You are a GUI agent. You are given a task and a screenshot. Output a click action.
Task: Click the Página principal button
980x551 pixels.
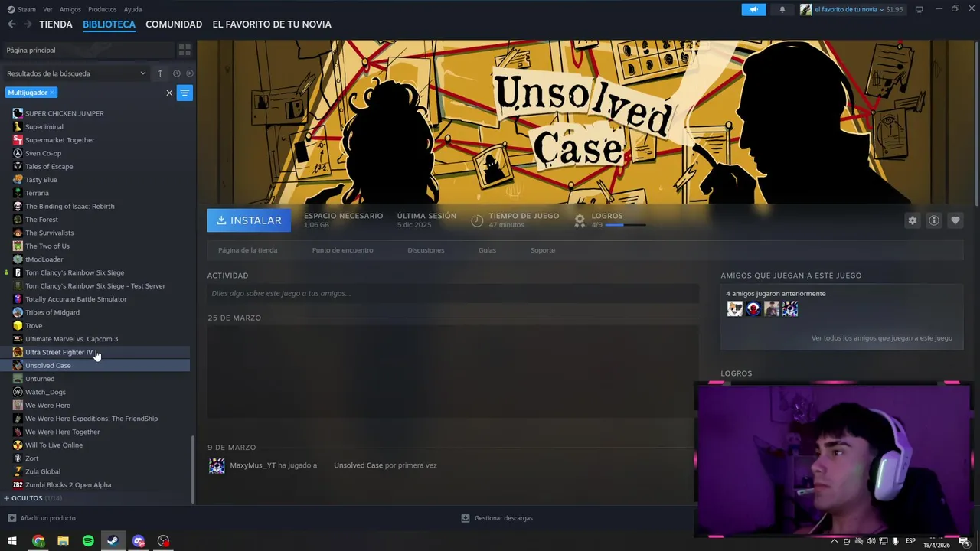pos(87,50)
